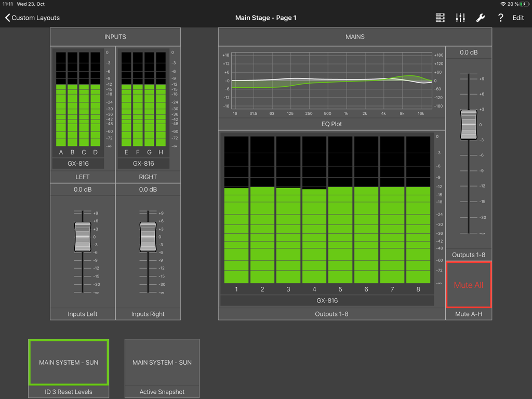Click the MAINS panel header
Screen dimensions: 532x399
coord(355,36)
